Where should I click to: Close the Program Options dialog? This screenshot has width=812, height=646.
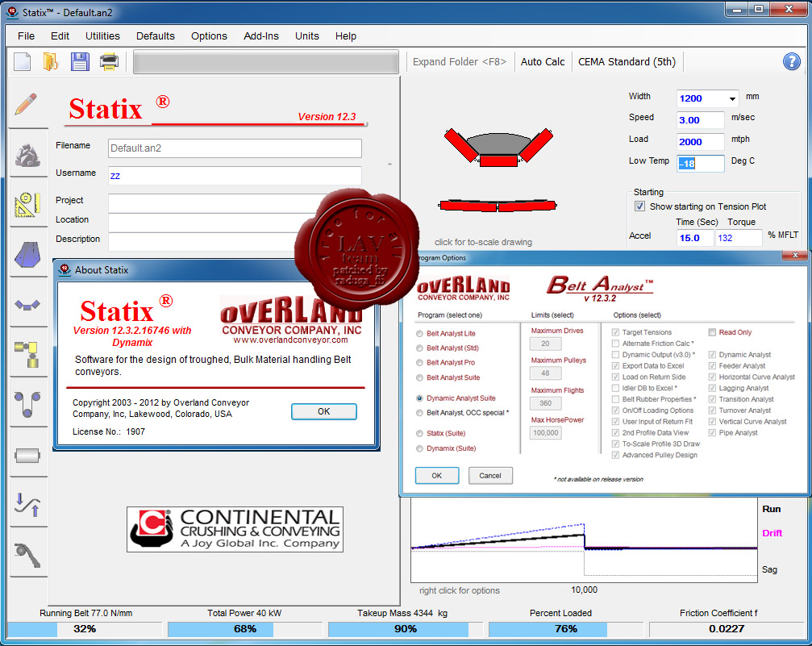tap(795, 256)
